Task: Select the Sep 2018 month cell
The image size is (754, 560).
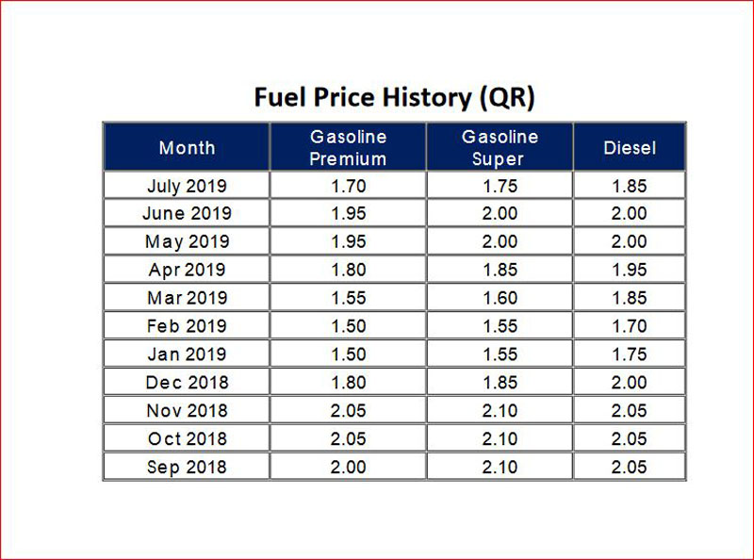Action: (x=187, y=467)
